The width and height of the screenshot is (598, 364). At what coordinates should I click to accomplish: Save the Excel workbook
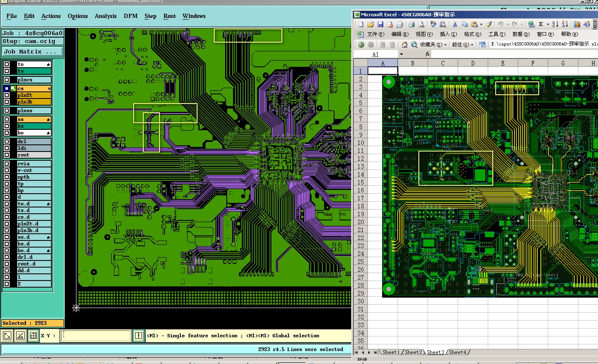[x=380, y=25]
